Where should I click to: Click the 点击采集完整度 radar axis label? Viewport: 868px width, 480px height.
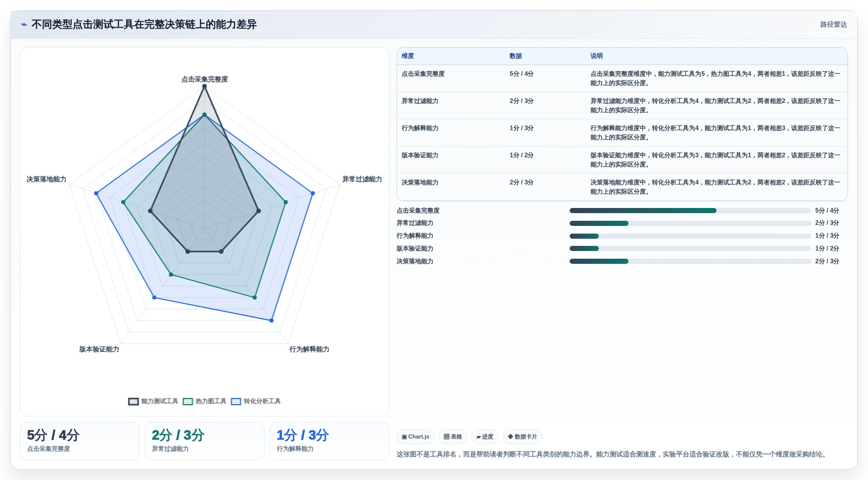pyautogui.click(x=205, y=79)
